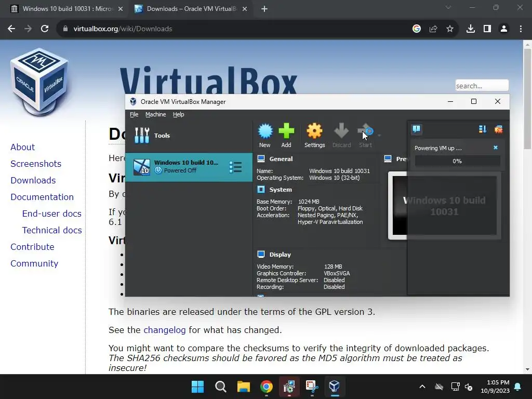Dismiss the Powering VM up notification

coord(496,148)
